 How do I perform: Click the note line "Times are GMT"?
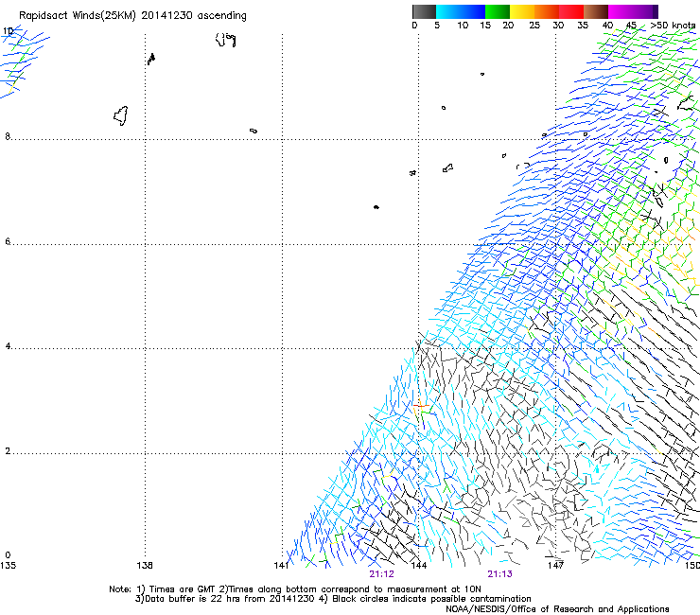pyautogui.click(x=182, y=589)
